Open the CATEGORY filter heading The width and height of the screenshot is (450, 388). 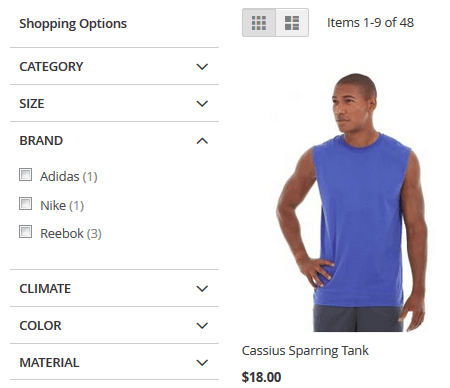pos(51,67)
